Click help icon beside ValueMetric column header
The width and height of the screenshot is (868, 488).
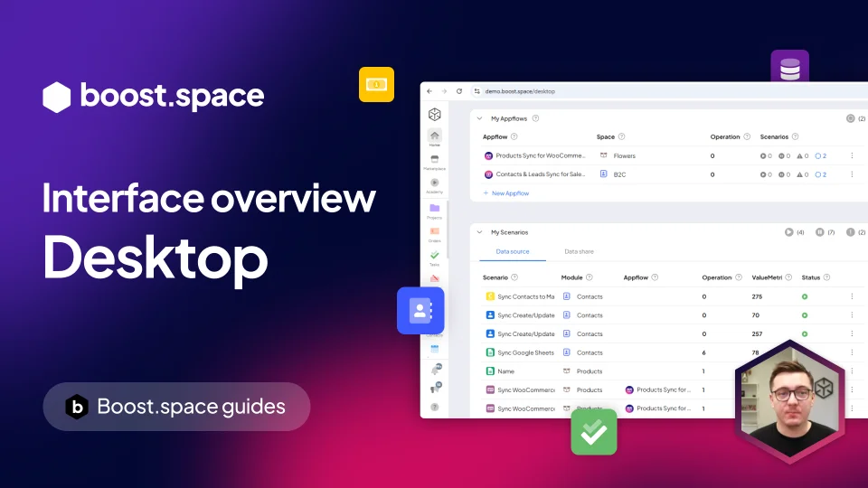pos(788,277)
